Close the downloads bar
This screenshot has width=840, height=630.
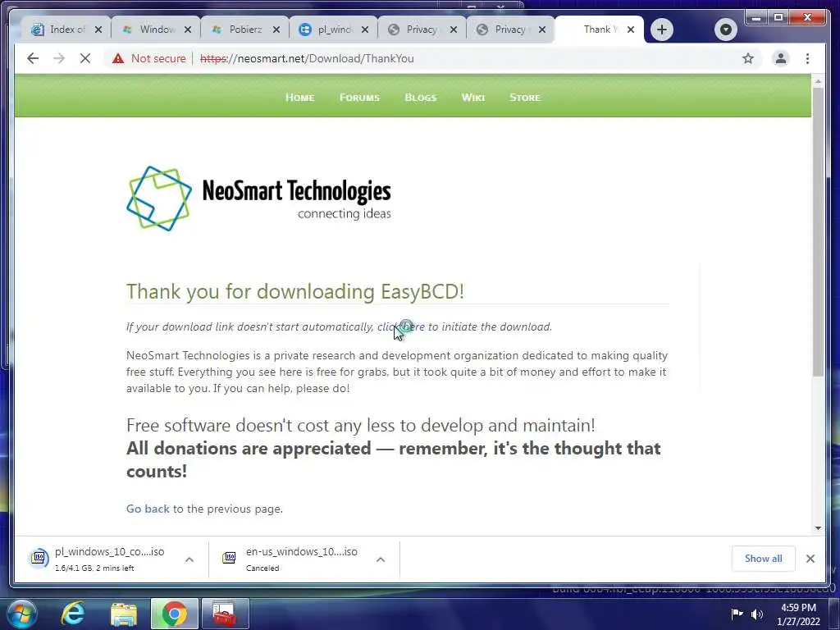[810, 559]
